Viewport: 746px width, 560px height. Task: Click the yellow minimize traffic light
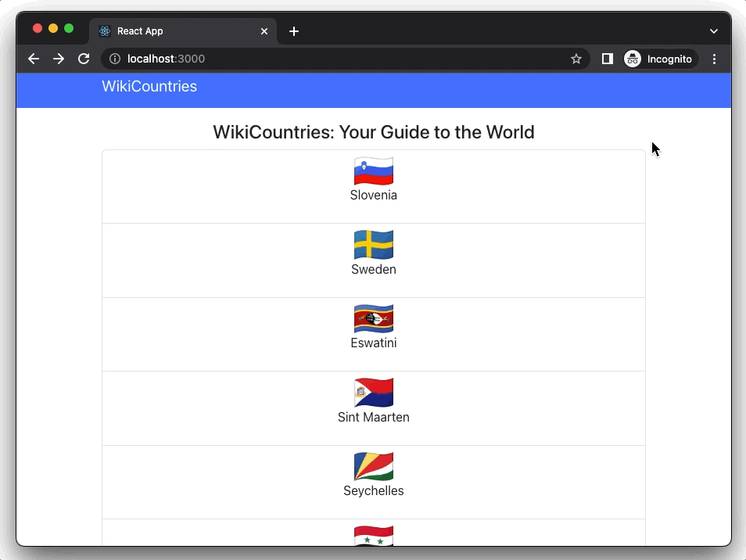click(x=53, y=27)
